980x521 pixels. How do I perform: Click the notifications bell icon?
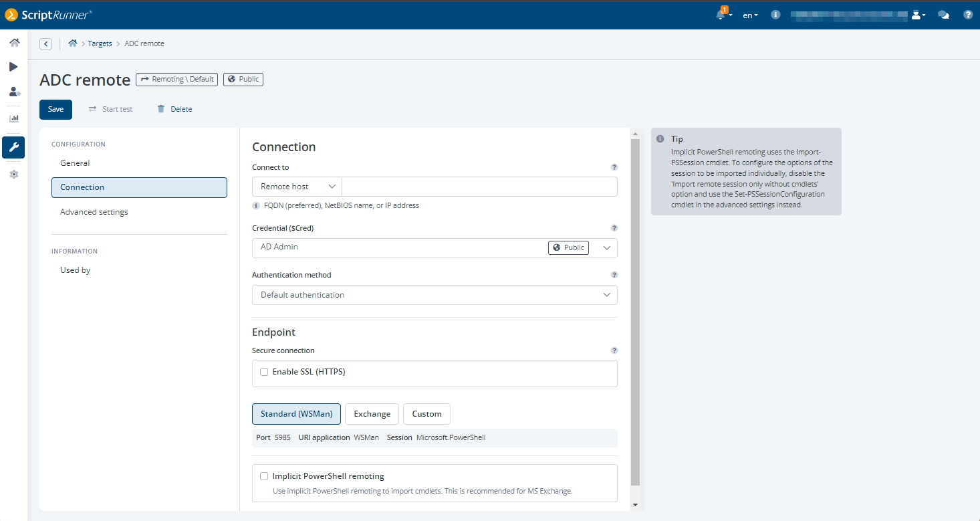(721, 15)
